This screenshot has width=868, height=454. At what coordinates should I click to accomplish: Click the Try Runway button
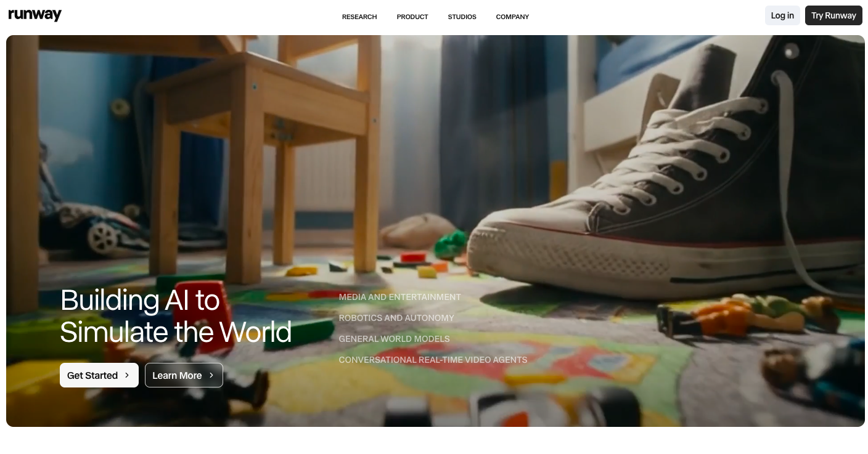(x=833, y=15)
